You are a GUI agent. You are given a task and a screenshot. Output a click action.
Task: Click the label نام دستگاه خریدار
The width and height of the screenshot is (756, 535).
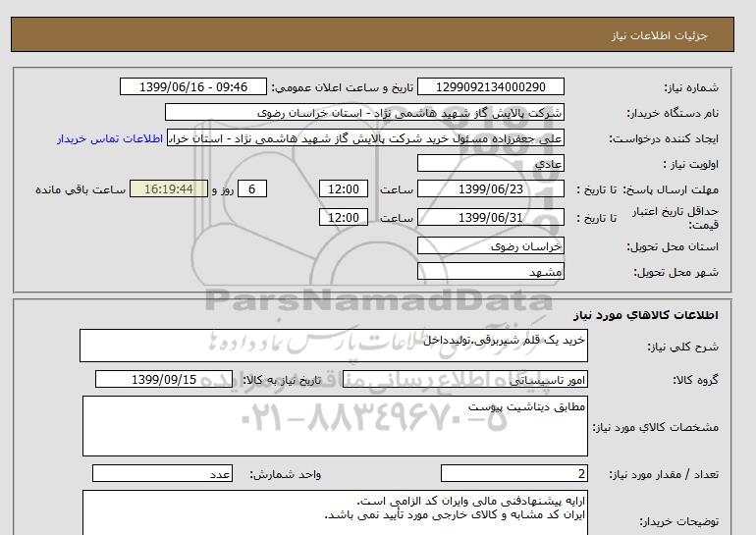coord(673,113)
